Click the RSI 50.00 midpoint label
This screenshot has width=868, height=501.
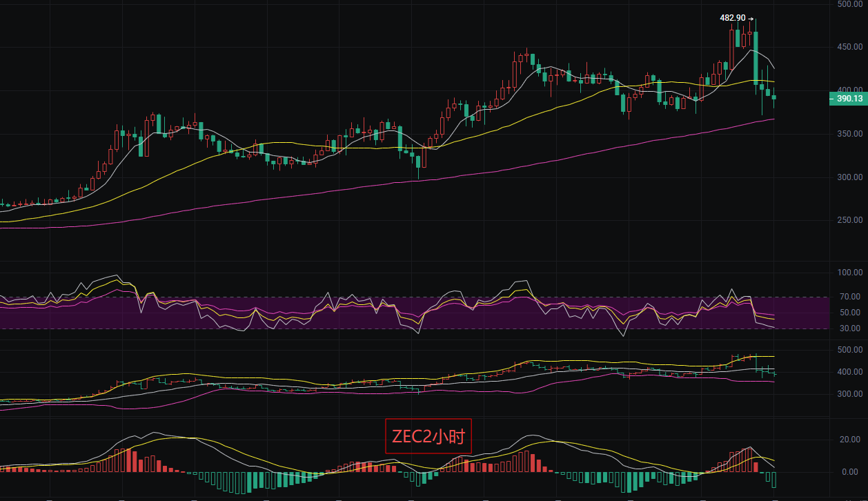pos(851,313)
